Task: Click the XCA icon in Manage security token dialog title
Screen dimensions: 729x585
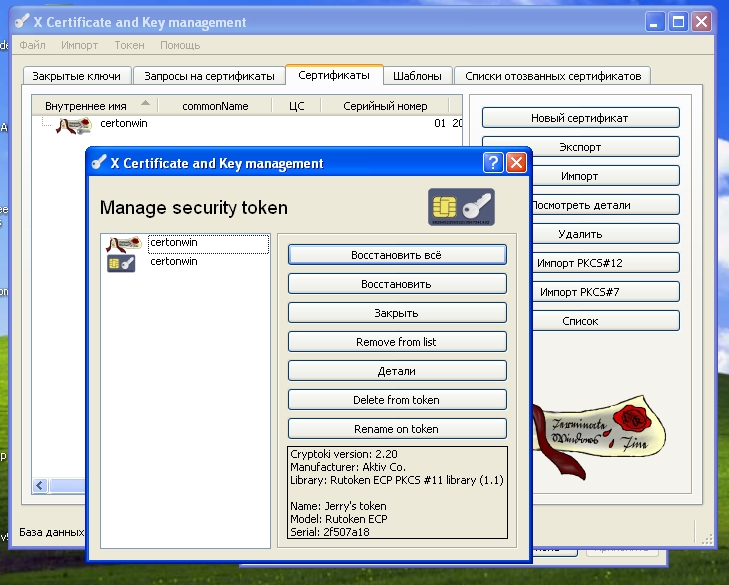Action: tap(99, 163)
